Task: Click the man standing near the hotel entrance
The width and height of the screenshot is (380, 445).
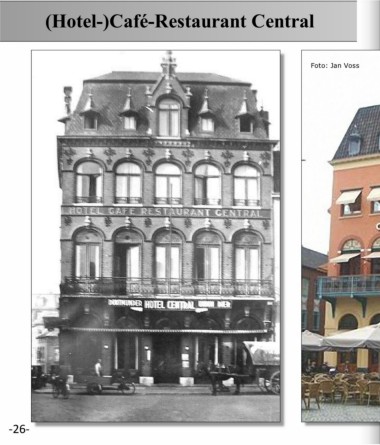Action: pos(98,368)
